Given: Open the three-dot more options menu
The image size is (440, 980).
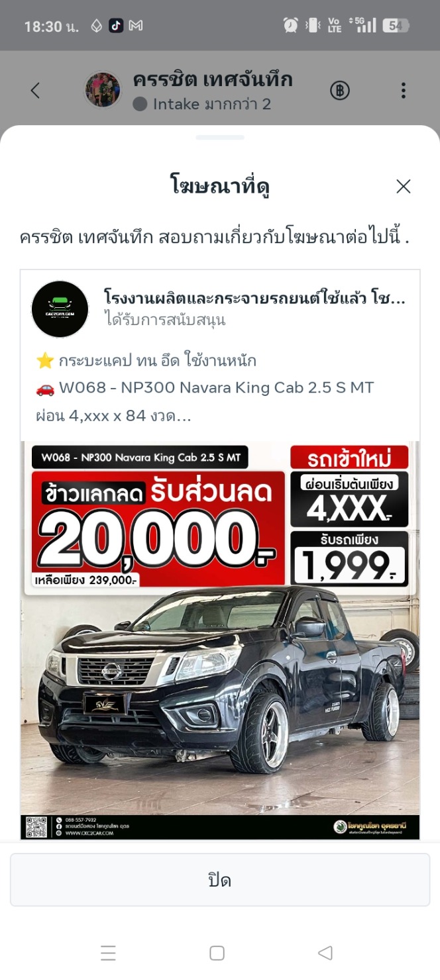Looking at the screenshot, I should [x=403, y=91].
